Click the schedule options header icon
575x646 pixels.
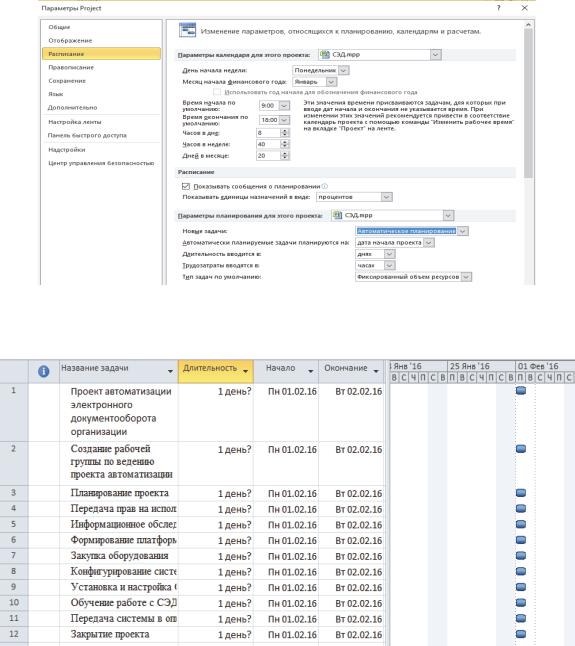(187, 30)
